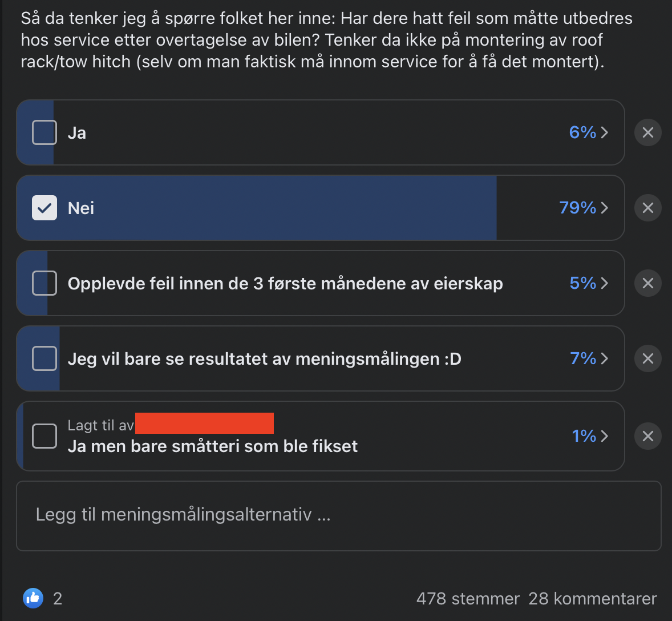Image resolution: width=672 pixels, height=621 pixels.
Task: Click X icon beside "Jeg vil bare se" option
Action: click(x=647, y=358)
